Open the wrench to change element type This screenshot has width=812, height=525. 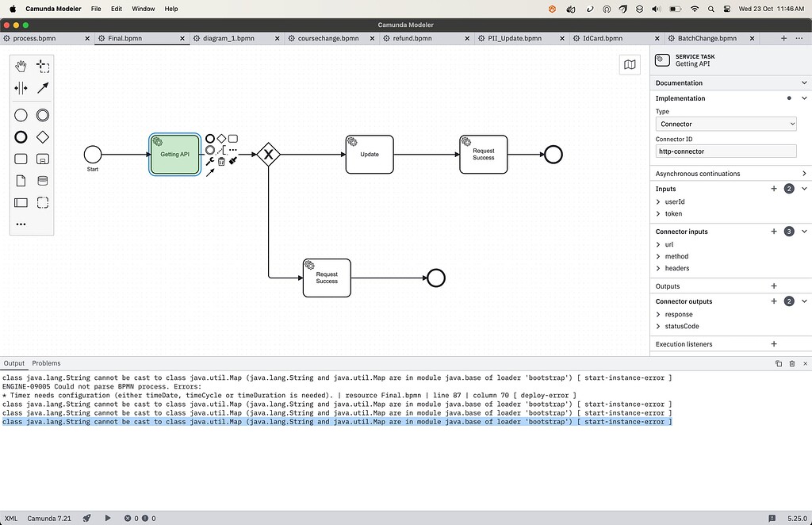point(210,160)
